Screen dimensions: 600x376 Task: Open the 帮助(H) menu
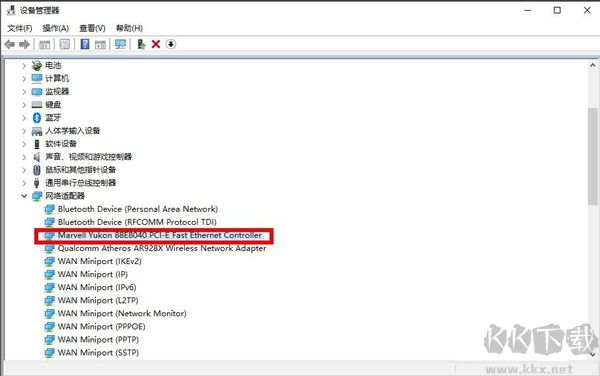[x=129, y=28]
